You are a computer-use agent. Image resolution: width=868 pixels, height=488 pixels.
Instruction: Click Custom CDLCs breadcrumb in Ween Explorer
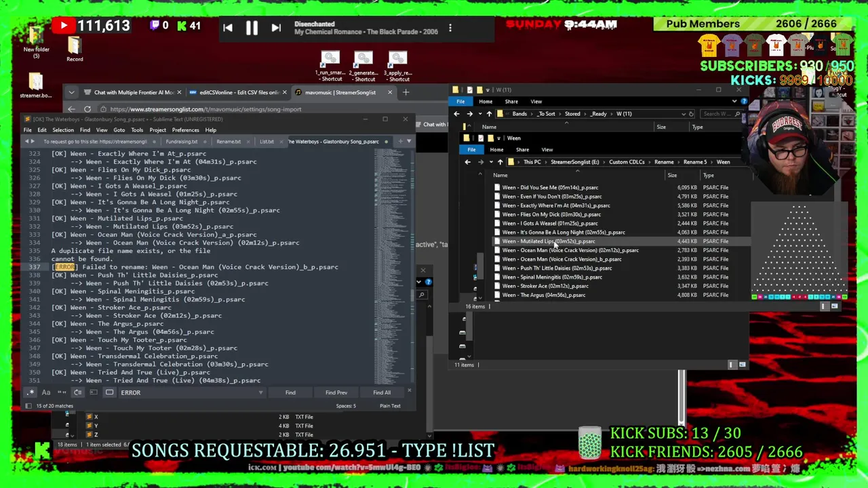tap(627, 162)
